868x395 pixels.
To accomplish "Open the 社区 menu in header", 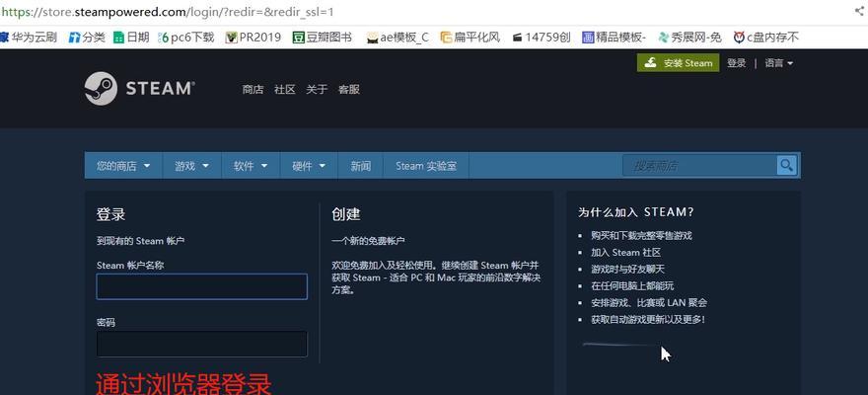I will pyautogui.click(x=284, y=89).
